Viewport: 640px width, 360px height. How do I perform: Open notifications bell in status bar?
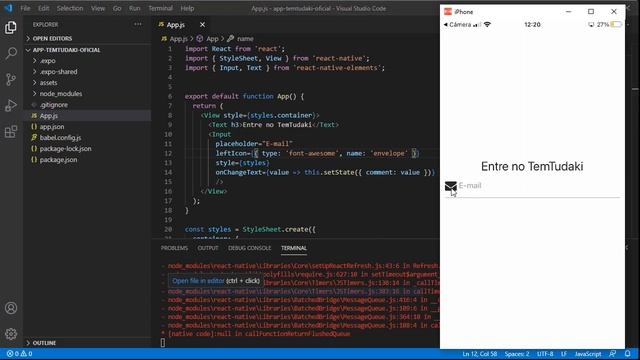pos(627,354)
